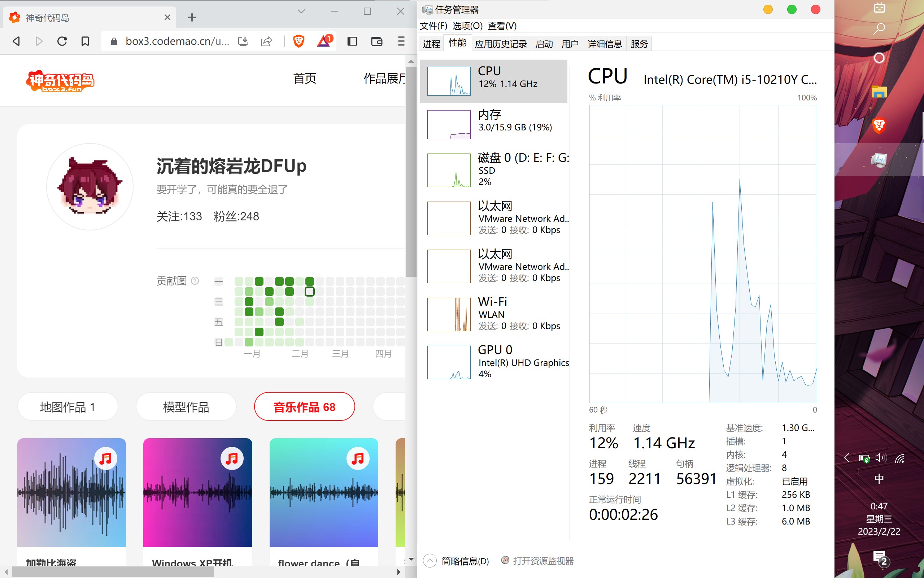Click the Brave icon on the taskbar

pyautogui.click(x=879, y=125)
